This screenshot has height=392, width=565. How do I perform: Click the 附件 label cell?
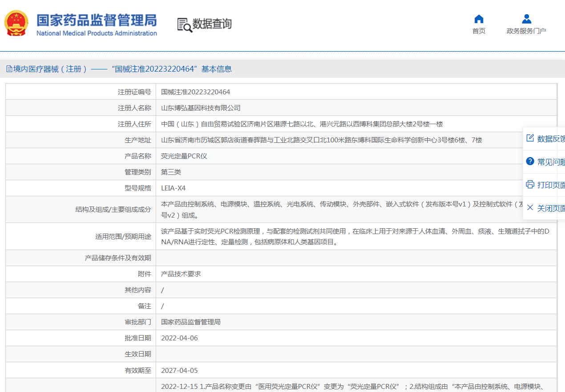tap(81, 274)
